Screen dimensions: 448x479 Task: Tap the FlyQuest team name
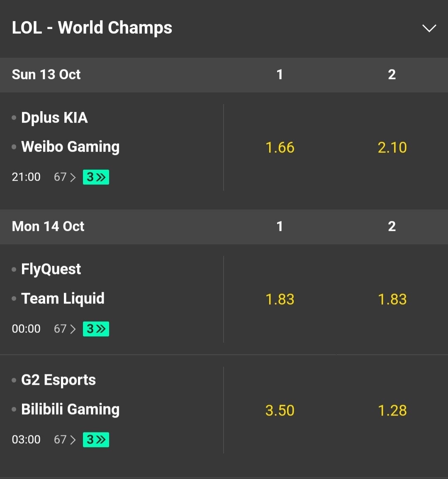click(x=51, y=269)
